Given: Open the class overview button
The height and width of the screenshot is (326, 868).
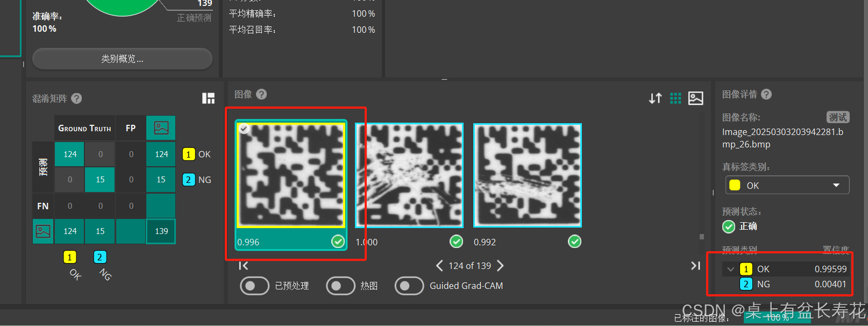Looking at the screenshot, I should click(x=122, y=59).
